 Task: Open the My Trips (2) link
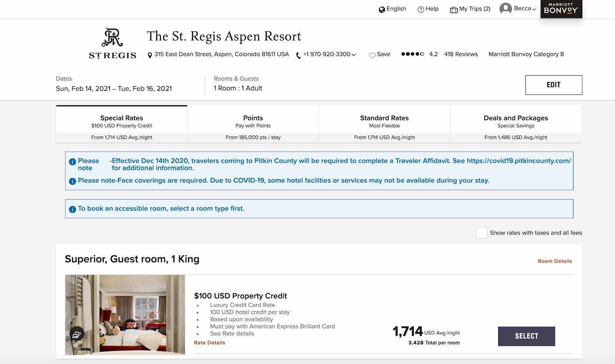coord(475,9)
